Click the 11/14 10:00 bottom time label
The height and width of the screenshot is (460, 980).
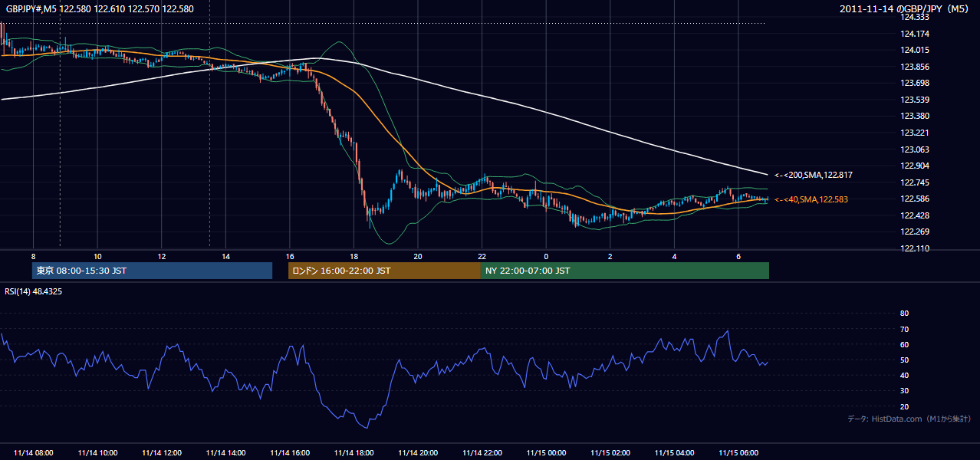click(97, 453)
